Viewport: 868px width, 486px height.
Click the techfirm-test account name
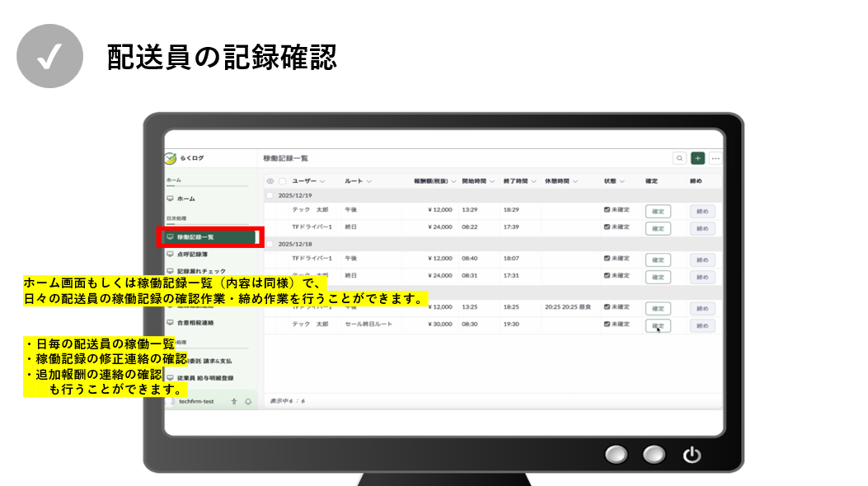[x=196, y=401]
